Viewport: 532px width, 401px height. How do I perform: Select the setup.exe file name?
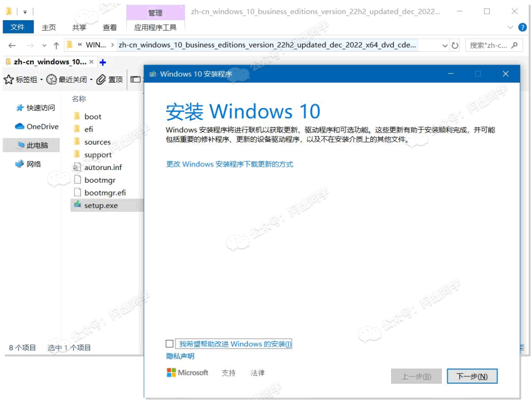[101, 205]
